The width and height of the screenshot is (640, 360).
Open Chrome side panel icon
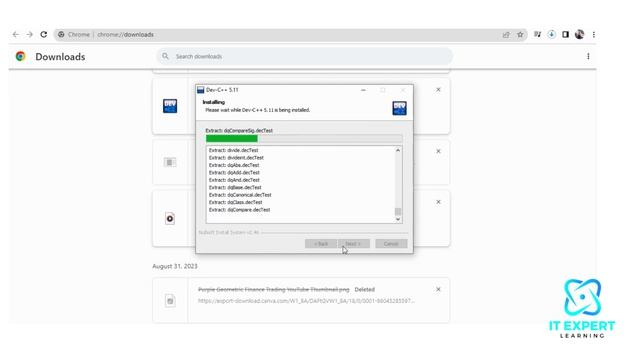pos(565,35)
